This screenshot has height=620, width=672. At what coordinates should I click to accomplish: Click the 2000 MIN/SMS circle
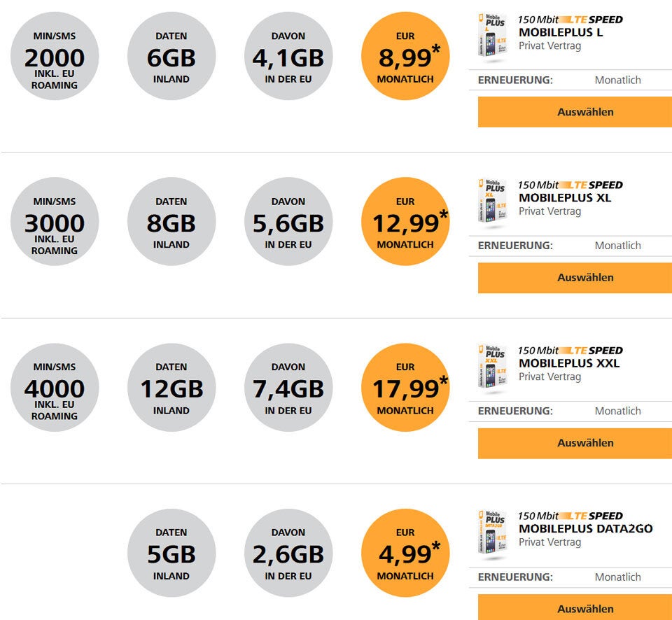(55, 56)
